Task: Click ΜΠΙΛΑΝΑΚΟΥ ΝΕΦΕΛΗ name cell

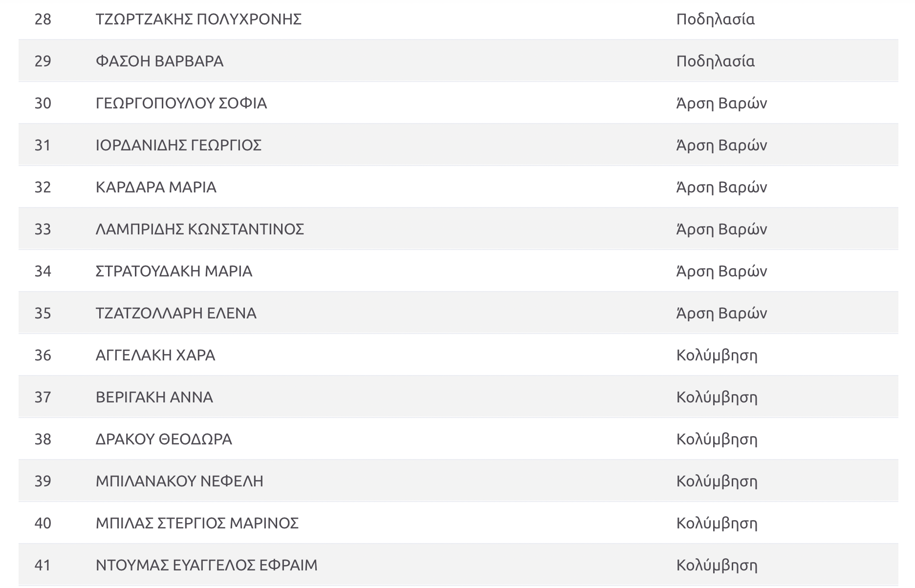Action: (x=179, y=481)
